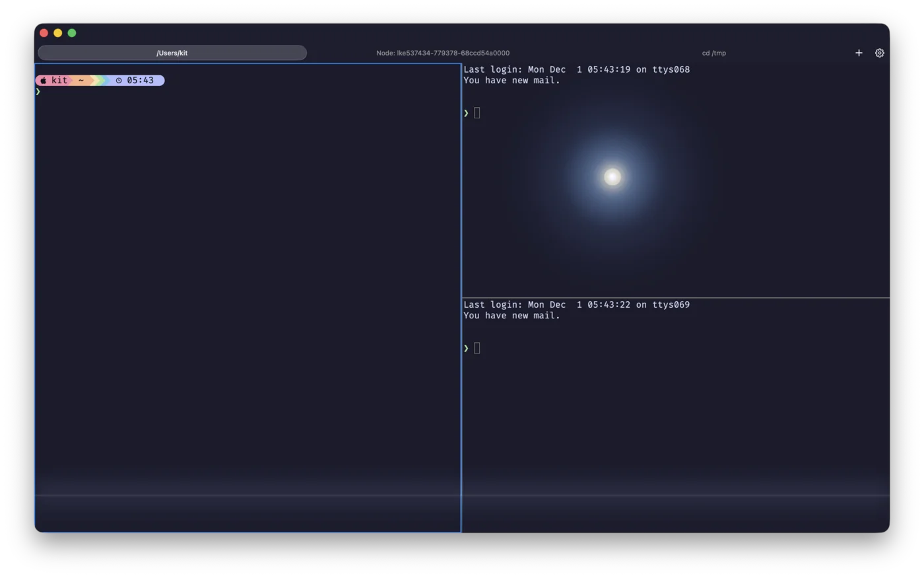The width and height of the screenshot is (924, 578).
Task: Open settings with the gear icon
Action: pos(879,53)
